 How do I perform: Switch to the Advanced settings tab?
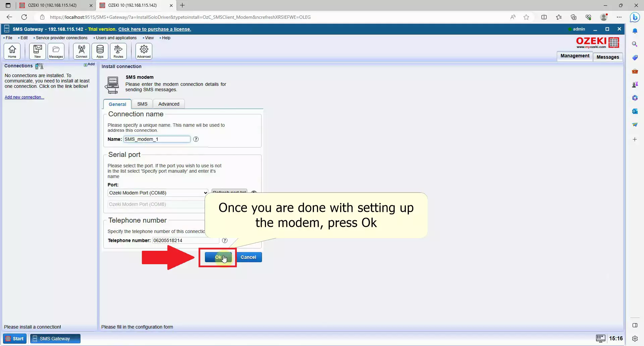pos(169,104)
